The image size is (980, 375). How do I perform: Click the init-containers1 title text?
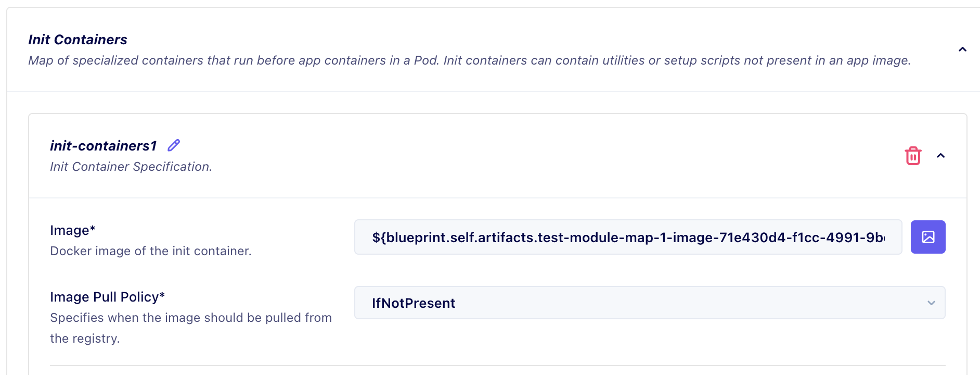[103, 146]
